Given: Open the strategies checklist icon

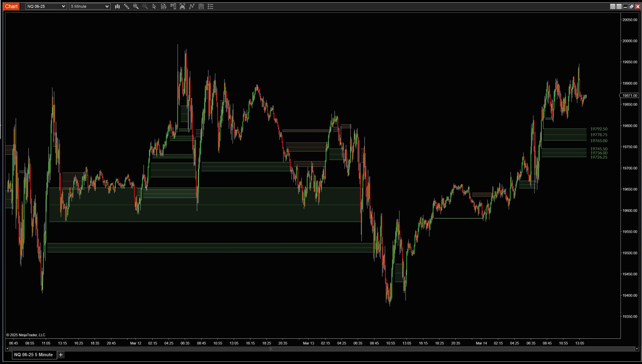Looking at the screenshot, I should [201, 6].
